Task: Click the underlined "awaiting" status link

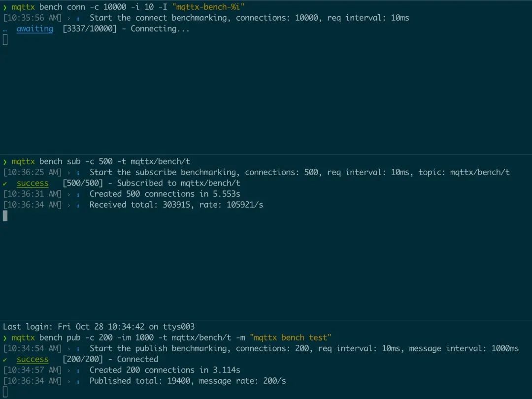Action: point(34,29)
